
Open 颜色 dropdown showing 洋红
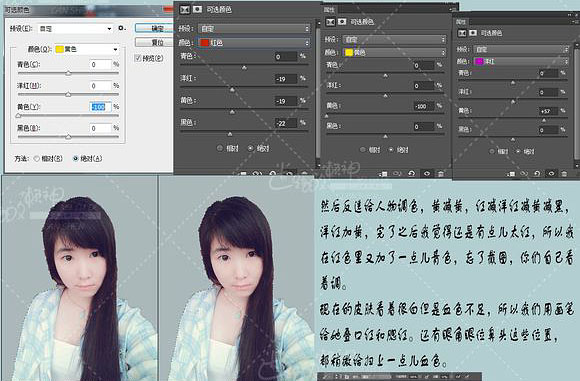click(x=521, y=61)
